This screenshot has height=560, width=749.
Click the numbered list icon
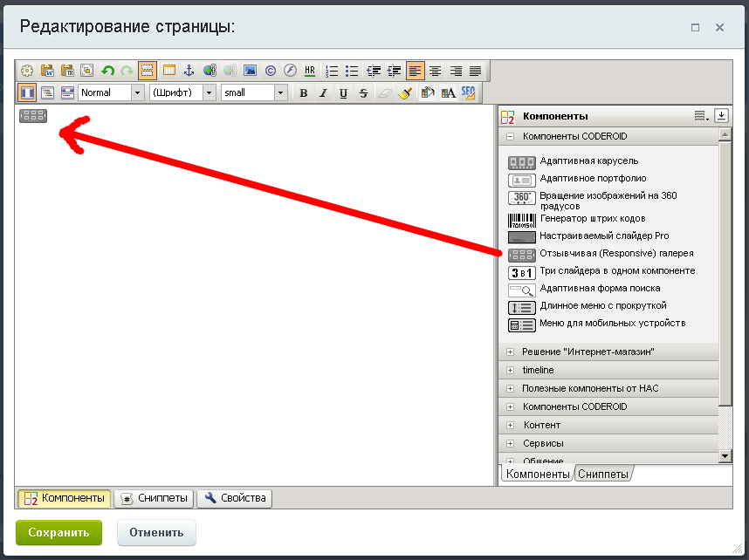point(332,71)
